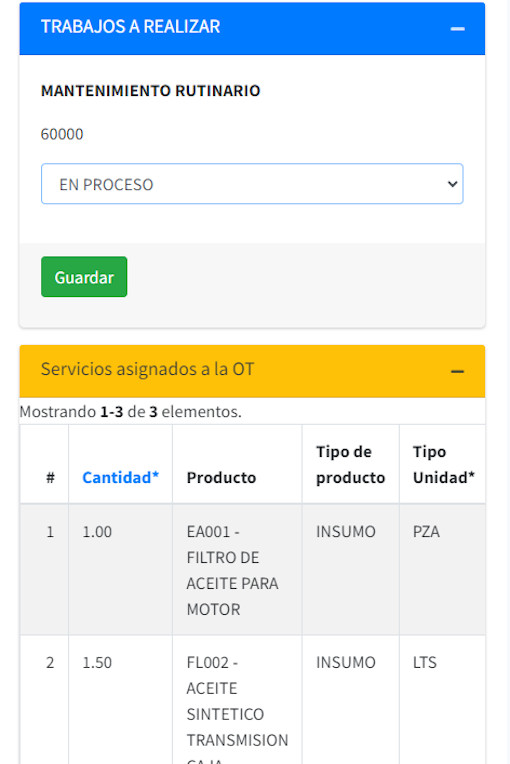Open the EN PROCESO status dropdown

(252, 184)
